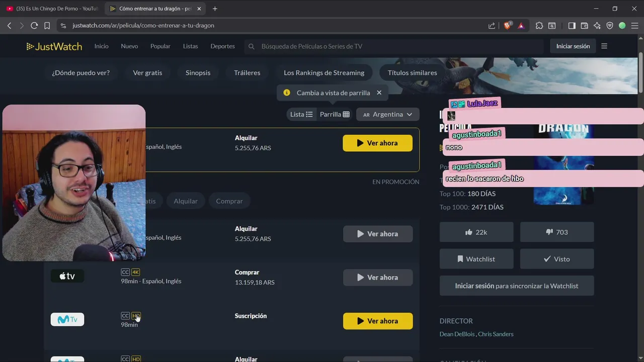Add the movie to Watchlist
The width and height of the screenshot is (644, 362).
point(476,259)
